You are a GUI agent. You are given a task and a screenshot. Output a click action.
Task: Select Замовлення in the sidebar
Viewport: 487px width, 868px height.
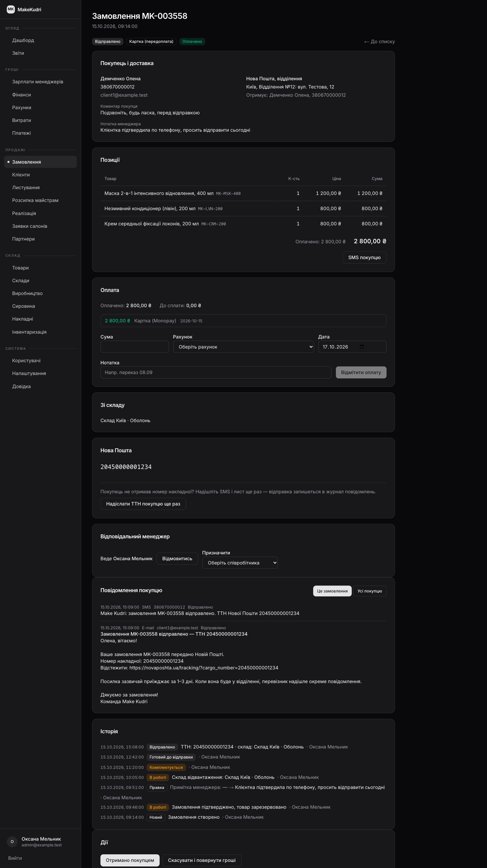(40, 162)
